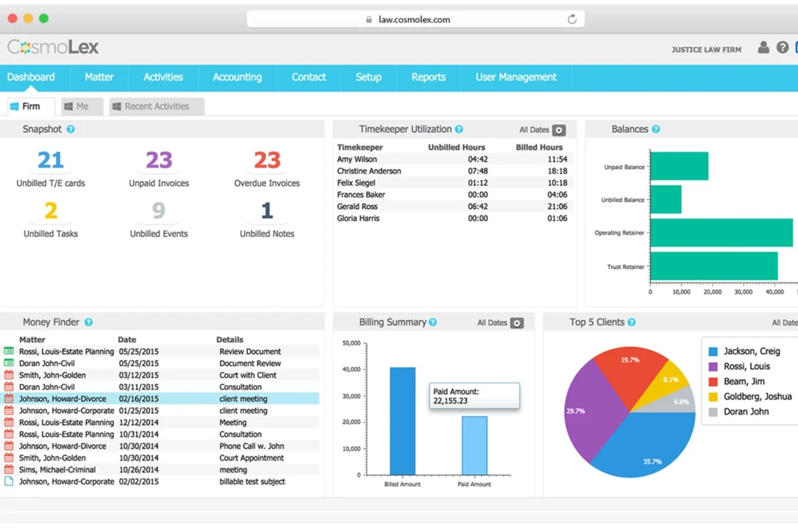Open Timekeeper Utilization date settings gear

point(559,130)
